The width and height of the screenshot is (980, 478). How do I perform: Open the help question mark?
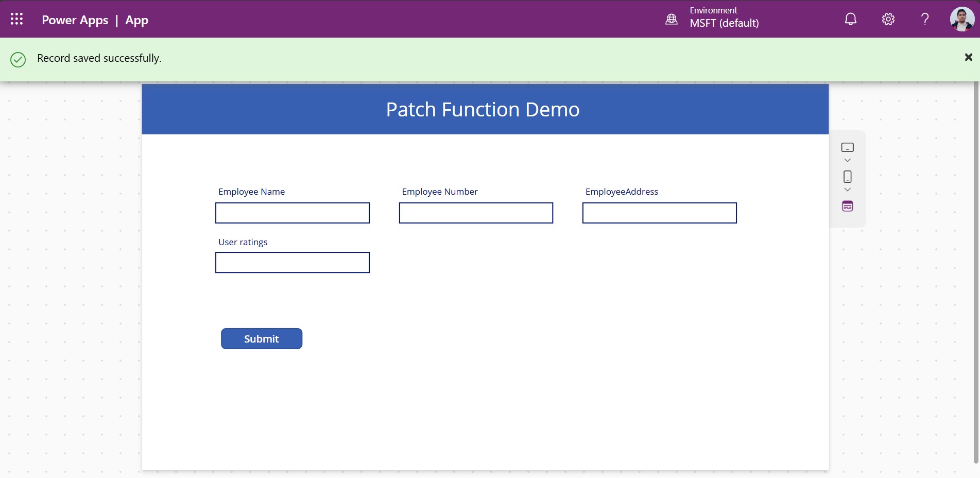pyautogui.click(x=925, y=19)
